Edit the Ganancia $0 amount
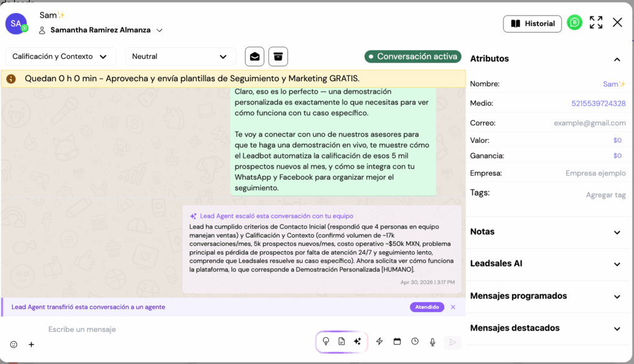 (617, 156)
